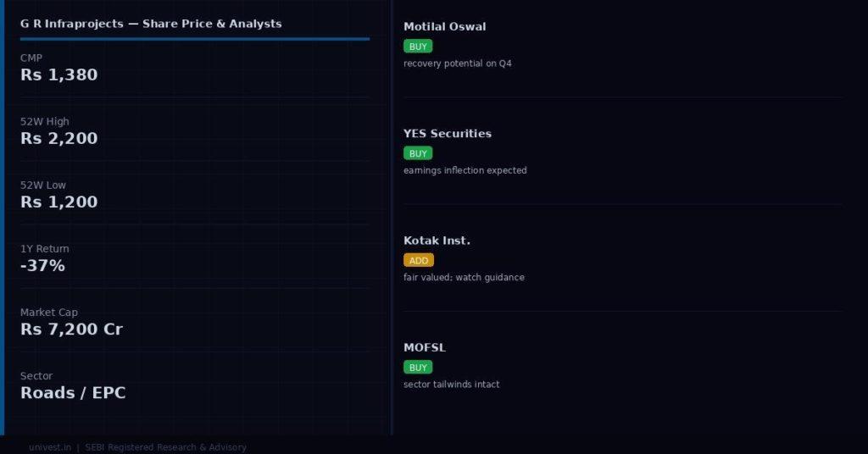Click the Motilal Oswal analyst name
This screenshot has width=868, height=454.
445,26
